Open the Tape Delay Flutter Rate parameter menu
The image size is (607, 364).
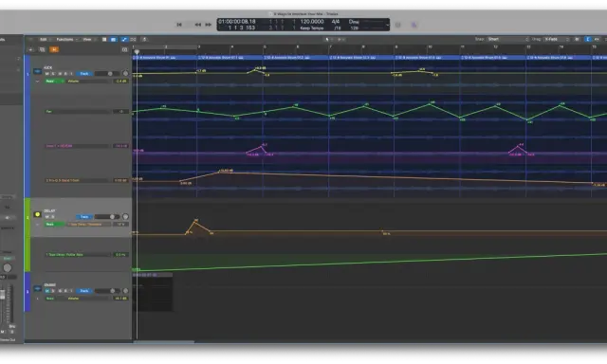tap(78, 255)
